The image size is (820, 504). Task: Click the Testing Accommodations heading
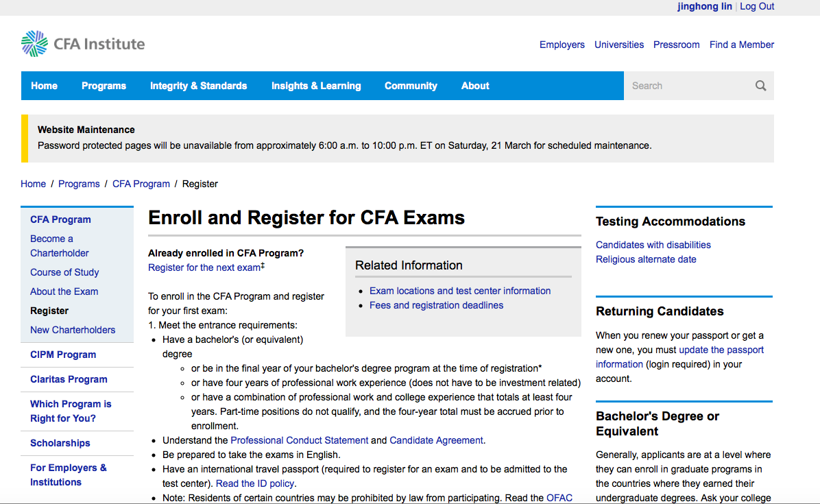(x=670, y=221)
